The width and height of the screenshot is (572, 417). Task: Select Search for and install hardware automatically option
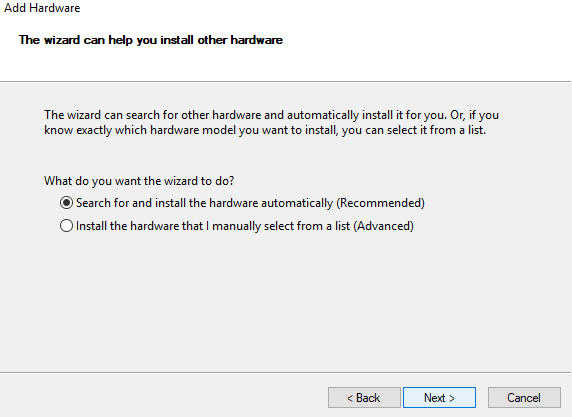click(x=242, y=203)
